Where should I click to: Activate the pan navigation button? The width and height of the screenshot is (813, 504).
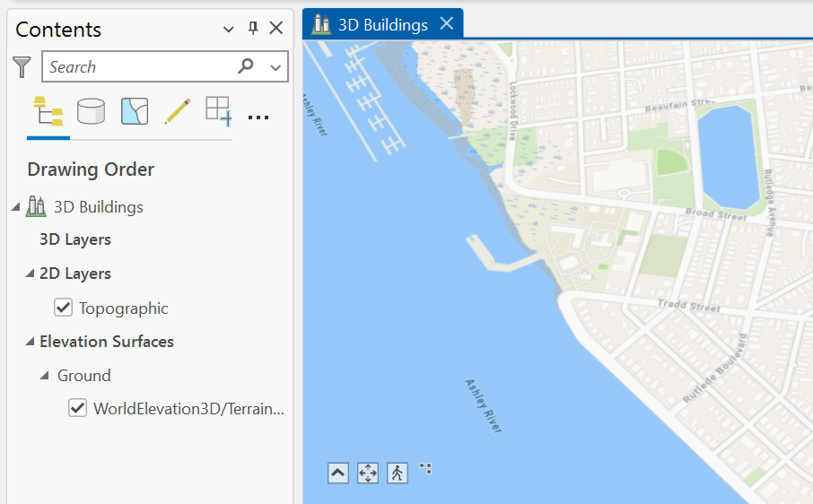[368, 473]
